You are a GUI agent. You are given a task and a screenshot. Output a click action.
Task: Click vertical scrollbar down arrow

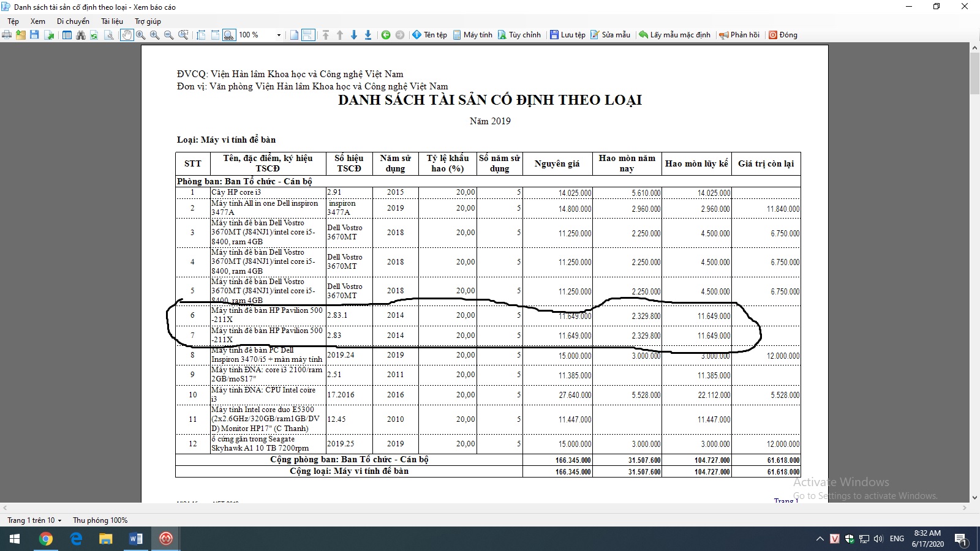pos(974,498)
